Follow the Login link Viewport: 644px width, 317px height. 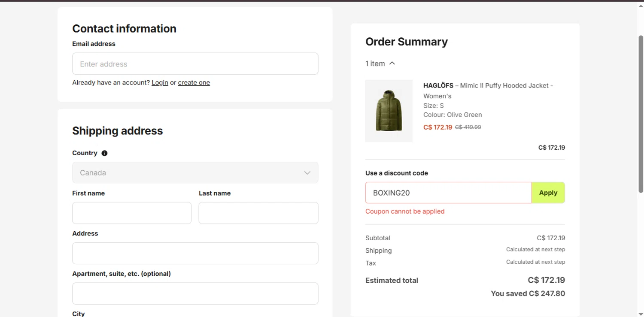click(160, 83)
